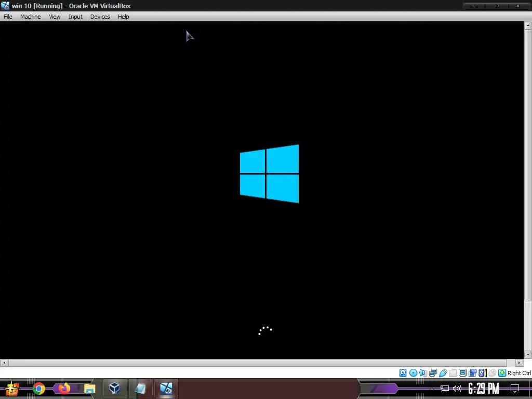Close the VirtualBox VM window
532x399 pixels.
click(518, 6)
